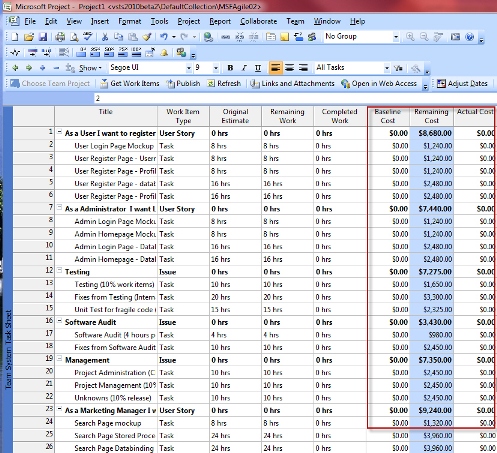Click the Get Work Items button

[130, 83]
